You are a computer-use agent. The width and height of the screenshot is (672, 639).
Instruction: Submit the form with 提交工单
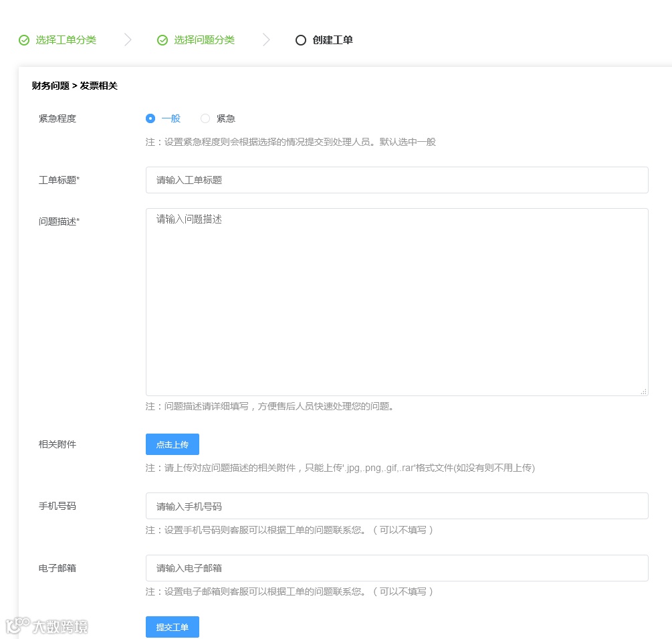(x=173, y=627)
